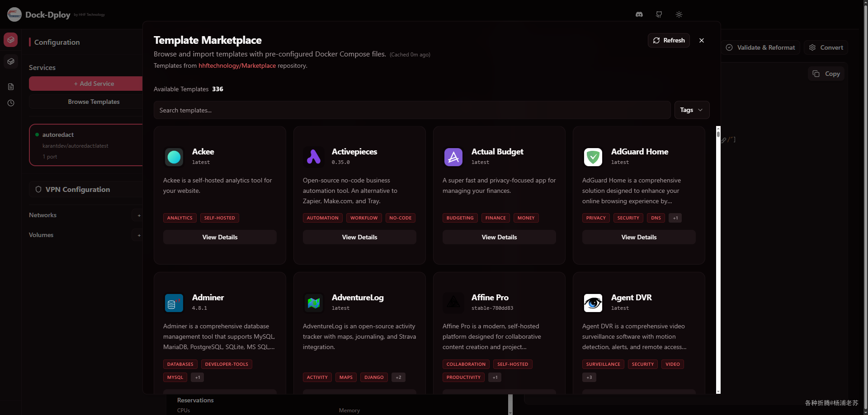Click the ANALYTICS tag on Ackee

pyautogui.click(x=180, y=218)
